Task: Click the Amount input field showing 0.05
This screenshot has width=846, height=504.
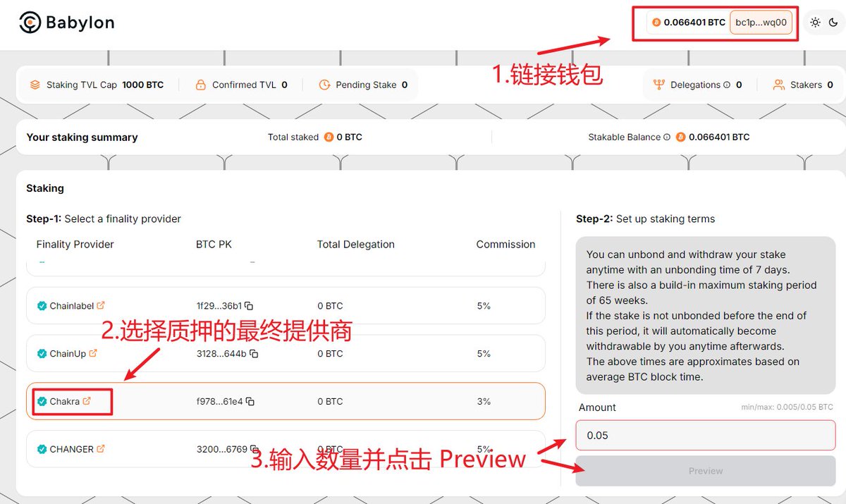Action: point(705,435)
